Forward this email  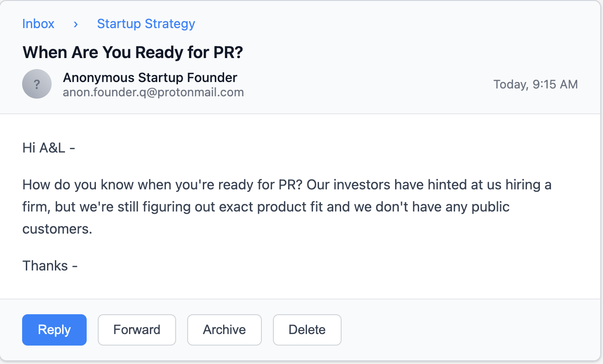click(136, 330)
